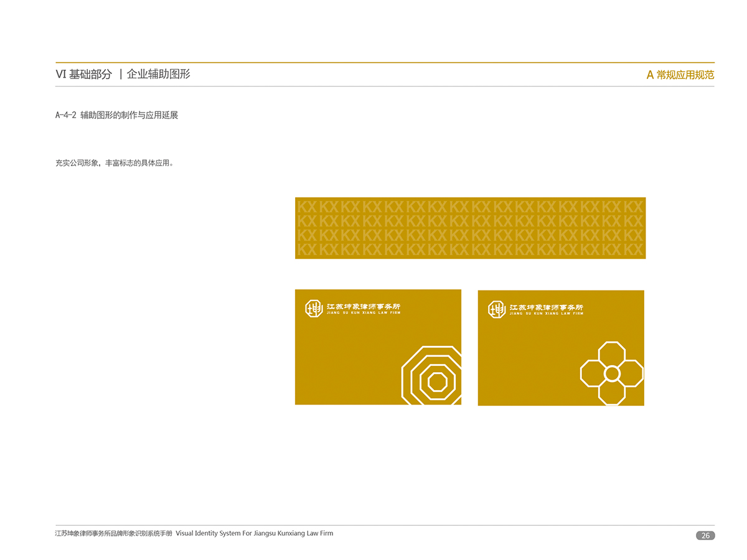Image resolution: width=747 pixels, height=560 pixels.
Task: Click the top octagon petal of the flower graphic
Action: click(612, 353)
